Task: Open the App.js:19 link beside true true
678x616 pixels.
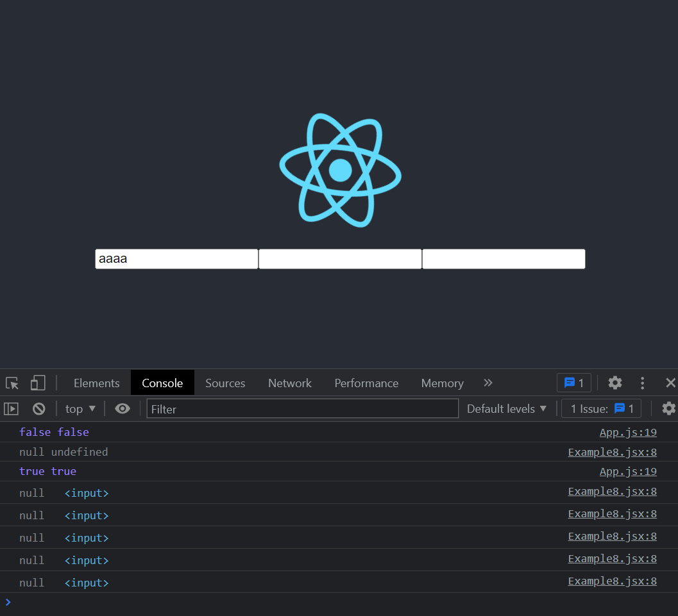Action: [628, 472]
